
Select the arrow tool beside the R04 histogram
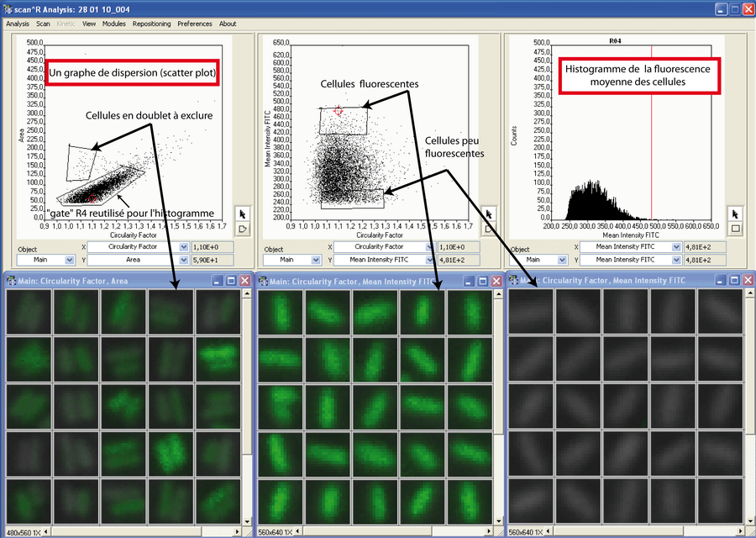(x=736, y=214)
